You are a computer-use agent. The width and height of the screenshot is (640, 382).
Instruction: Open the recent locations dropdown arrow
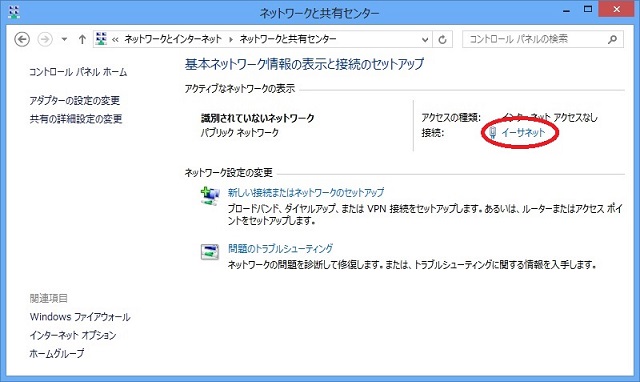click(x=64, y=40)
